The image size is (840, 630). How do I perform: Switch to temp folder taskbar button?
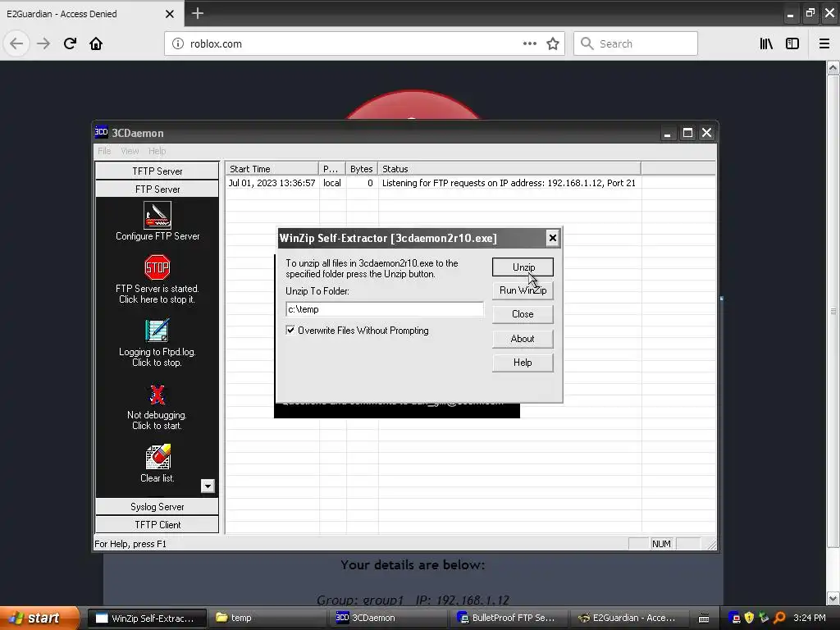pyautogui.click(x=268, y=618)
